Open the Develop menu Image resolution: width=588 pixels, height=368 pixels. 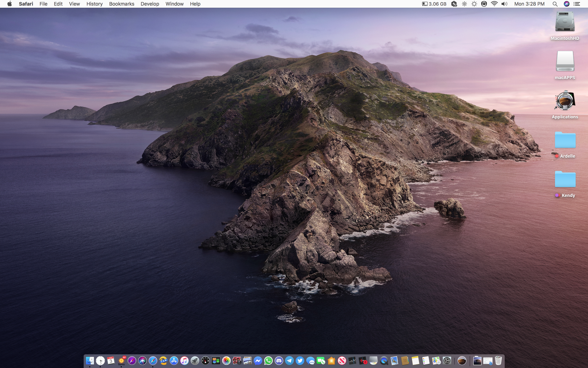150,4
